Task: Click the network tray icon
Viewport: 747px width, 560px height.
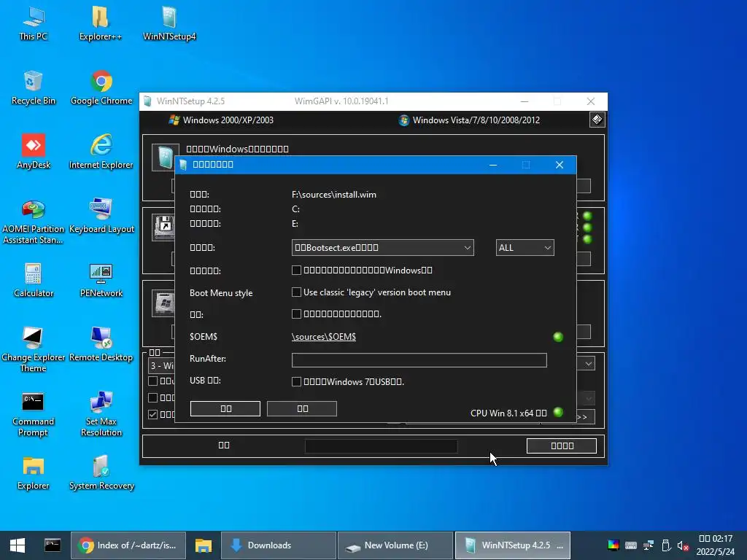Action: pyautogui.click(x=649, y=545)
